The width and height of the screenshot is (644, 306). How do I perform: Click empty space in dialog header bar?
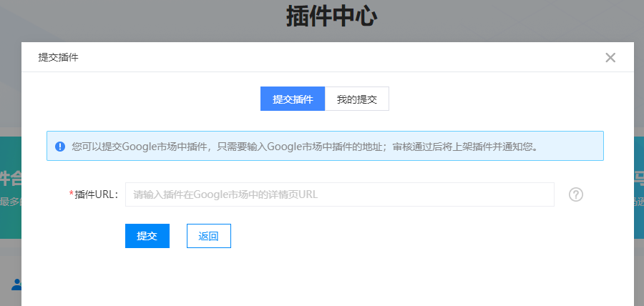click(322, 58)
